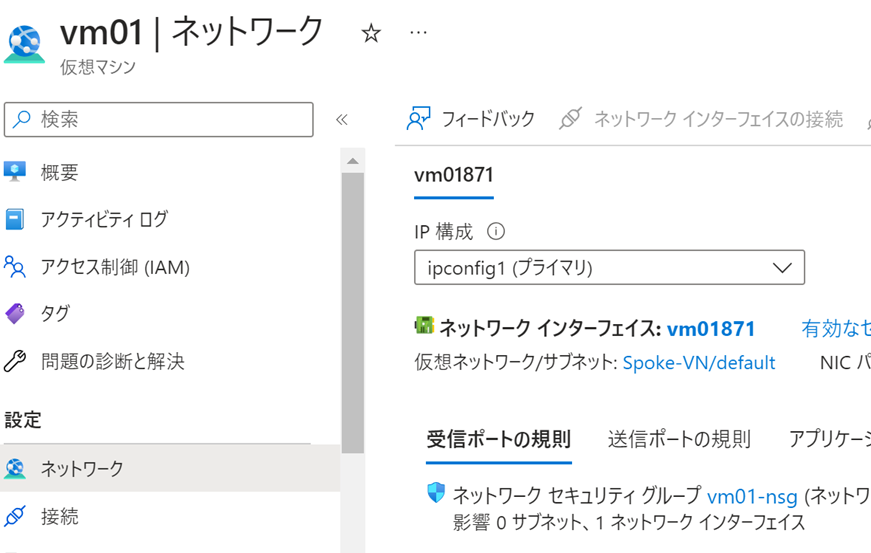Viewport: 871px width, 553px height.
Task: Click the フィードバック button in the toolbar
Action: coord(471,119)
